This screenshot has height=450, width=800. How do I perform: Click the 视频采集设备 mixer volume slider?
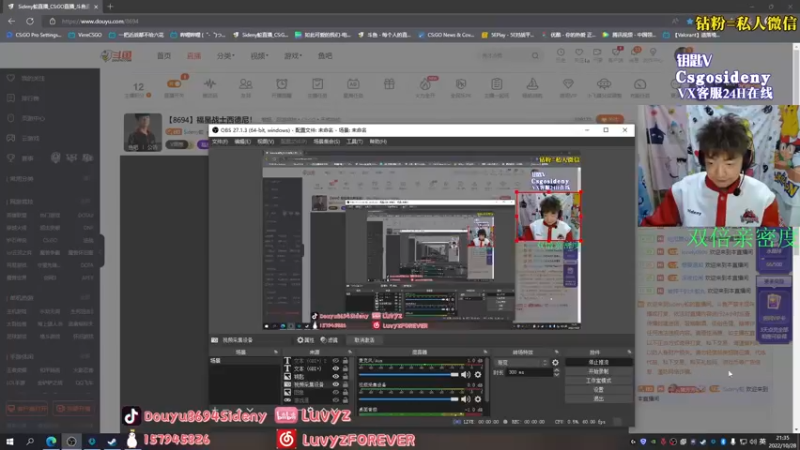(409, 399)
